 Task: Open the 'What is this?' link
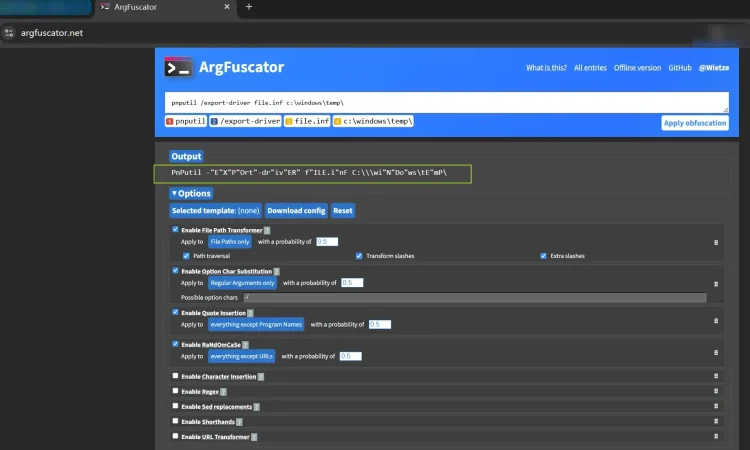click(x=546, y=68)
